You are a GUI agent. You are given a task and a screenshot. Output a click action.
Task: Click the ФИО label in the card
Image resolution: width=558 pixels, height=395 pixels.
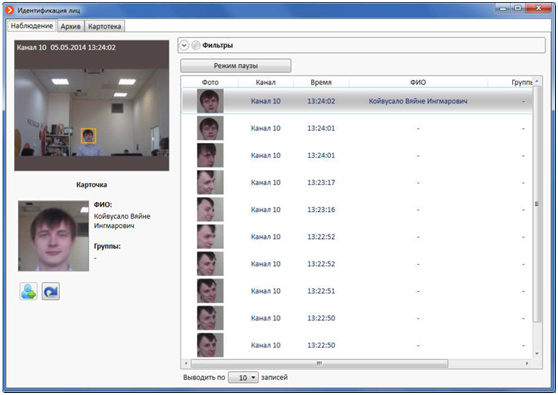[x=103, y=205]
